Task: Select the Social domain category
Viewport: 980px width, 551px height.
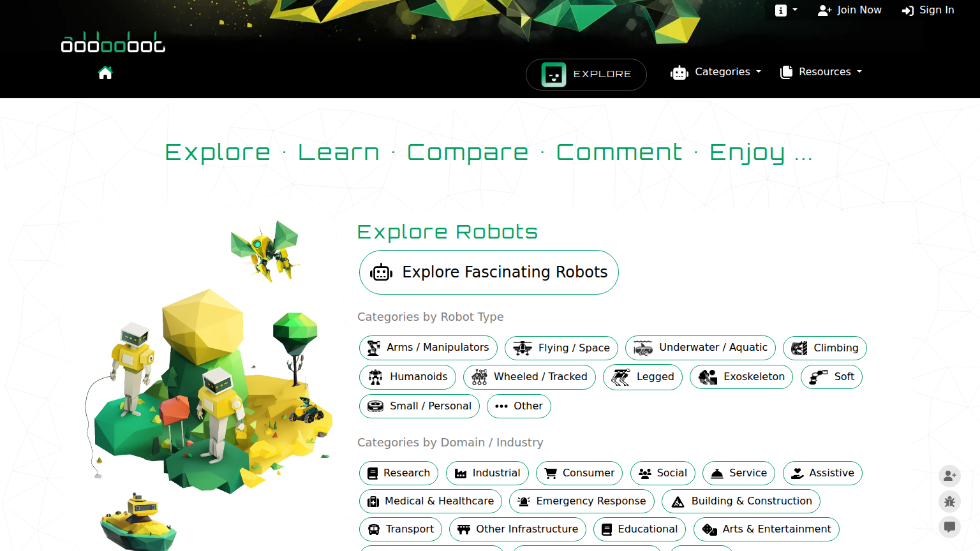Action: pyautogui.click(x=663, y=473)
